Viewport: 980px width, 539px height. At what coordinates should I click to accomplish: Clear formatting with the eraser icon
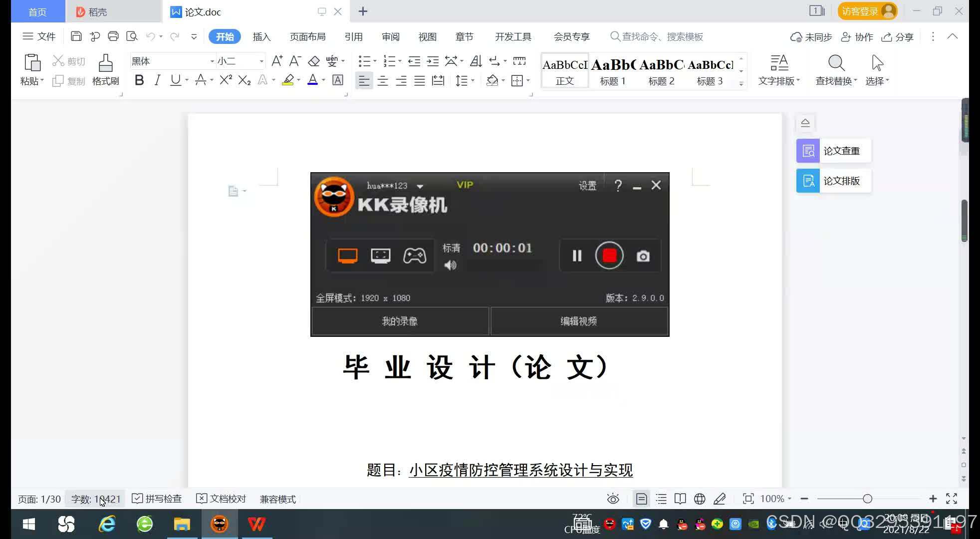click(x=314, y=61)
